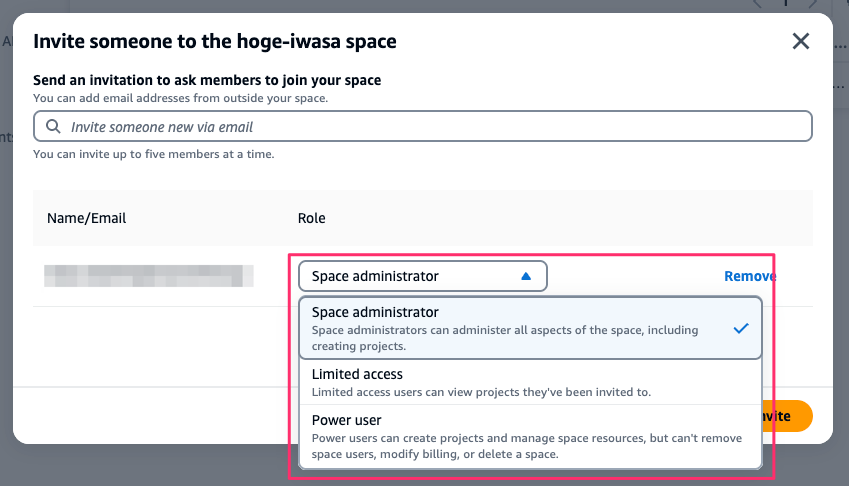Click the Limited access description text
Viewport: 849px width, 486px height.
481,392
